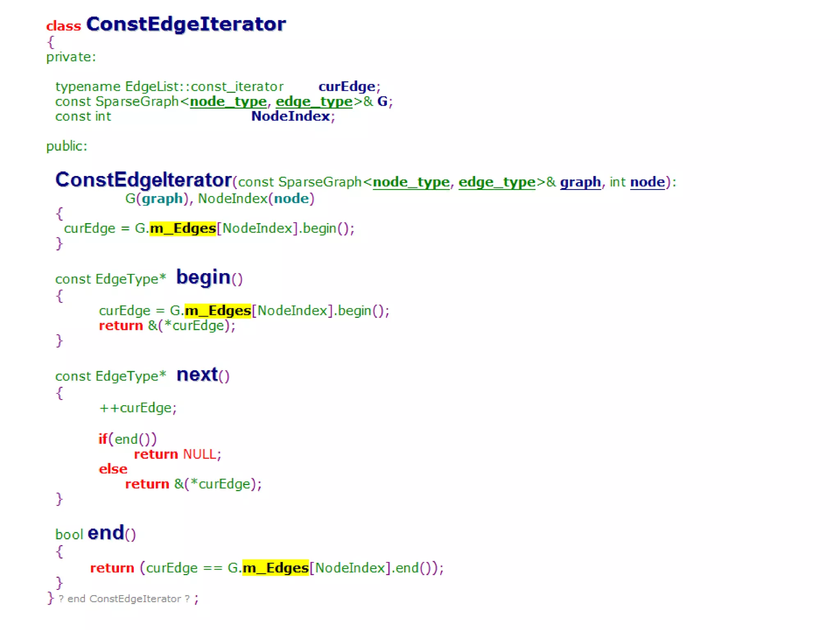Click the 'next' function name
The height and width of the screenshot is (630, 840).
(x=197, y=374)
